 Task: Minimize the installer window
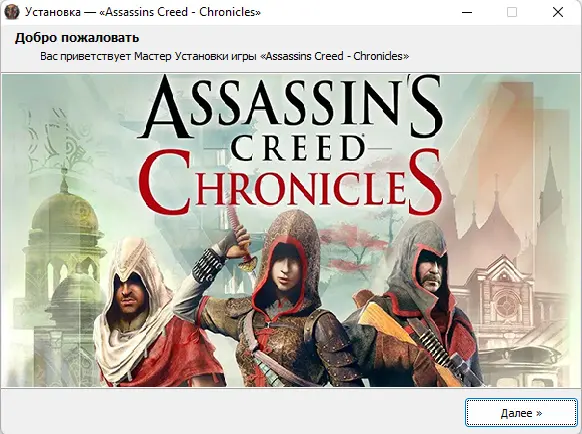tap(467, 12)
